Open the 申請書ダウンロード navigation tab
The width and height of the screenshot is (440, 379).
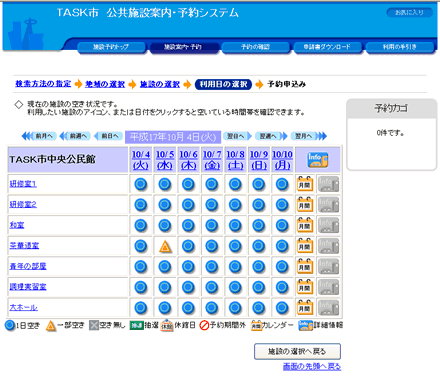point(327,47)
